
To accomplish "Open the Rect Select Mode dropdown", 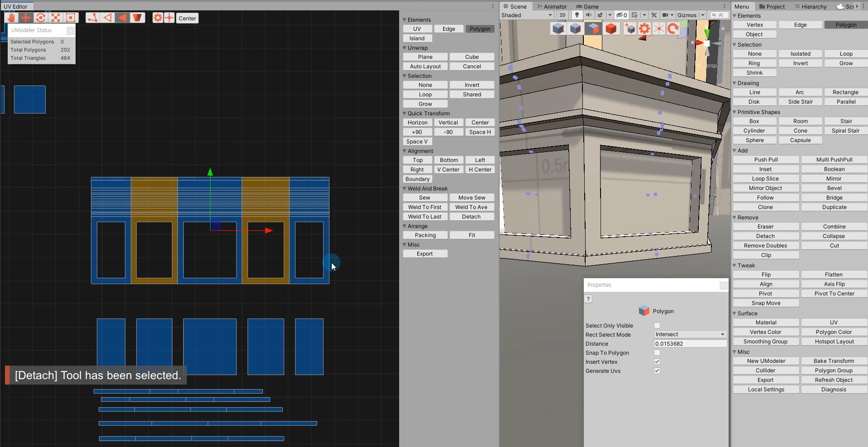I will 690,334.
